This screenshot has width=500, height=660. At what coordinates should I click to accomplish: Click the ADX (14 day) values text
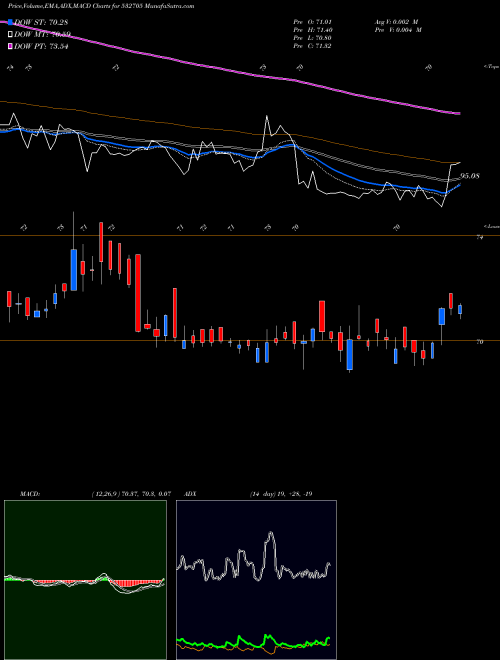[281, 494]
